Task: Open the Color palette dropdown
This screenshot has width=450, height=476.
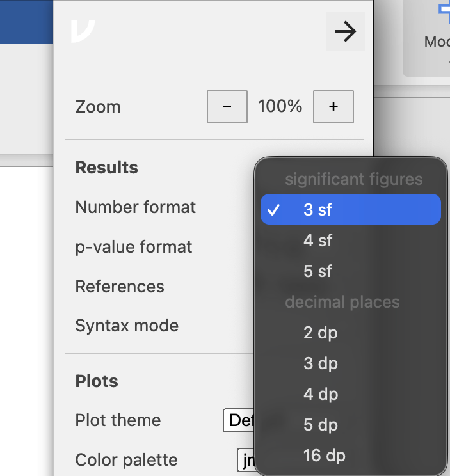Action: (x=245, y=460)
